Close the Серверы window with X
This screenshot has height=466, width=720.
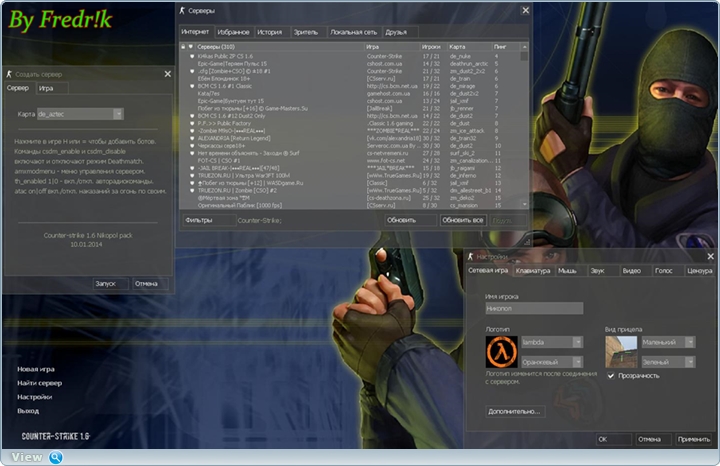tap(524, 10)
